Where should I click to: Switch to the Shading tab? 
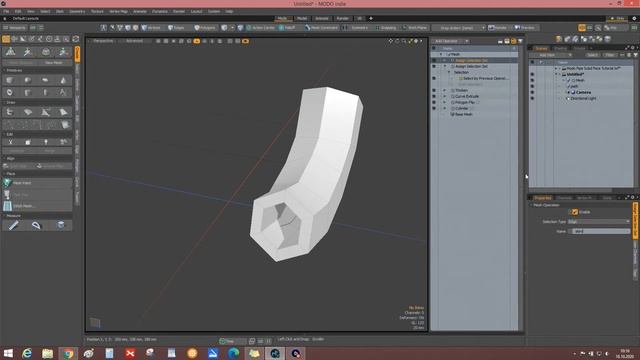click(560, 48)
